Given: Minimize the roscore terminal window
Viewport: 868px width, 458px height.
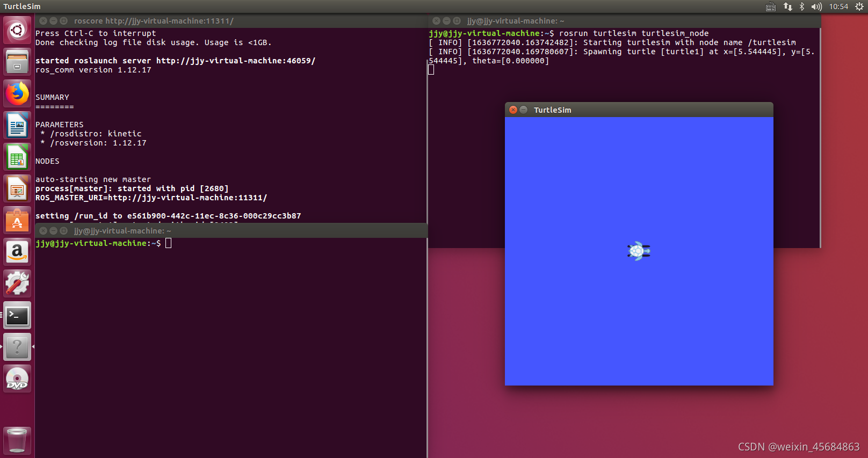Looking at the screenshot, I should click(53, 21).
